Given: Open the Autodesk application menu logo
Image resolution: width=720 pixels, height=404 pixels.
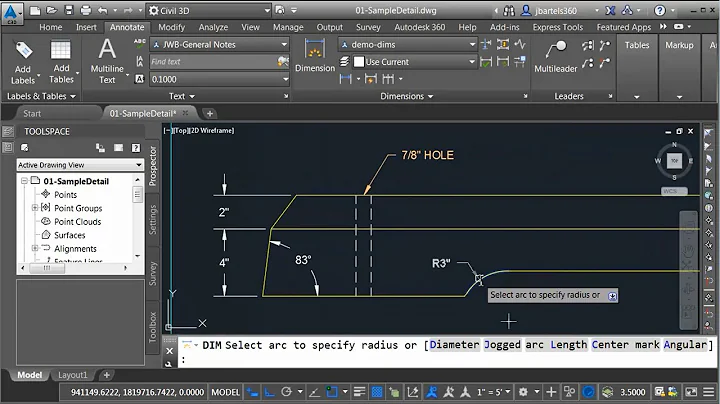Looking at the screenshot, I should pyautogui.click(x=11, y=12).
